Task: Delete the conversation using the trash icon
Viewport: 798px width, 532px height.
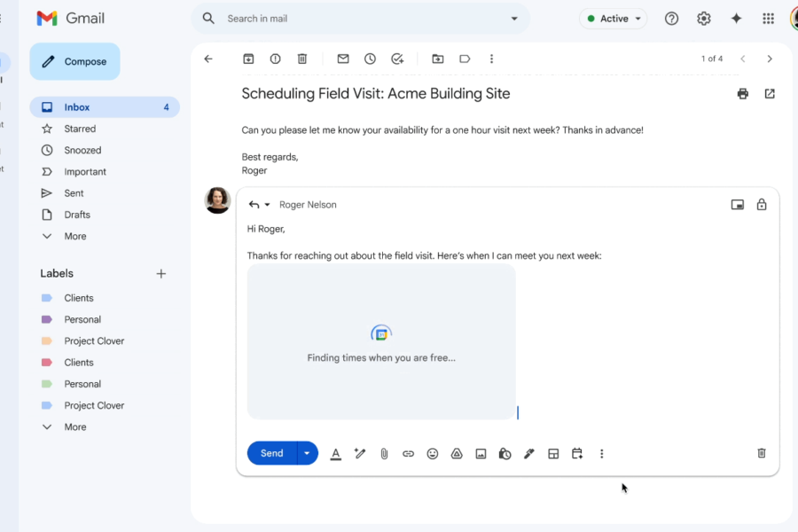Action: click(x=301, y=59)
